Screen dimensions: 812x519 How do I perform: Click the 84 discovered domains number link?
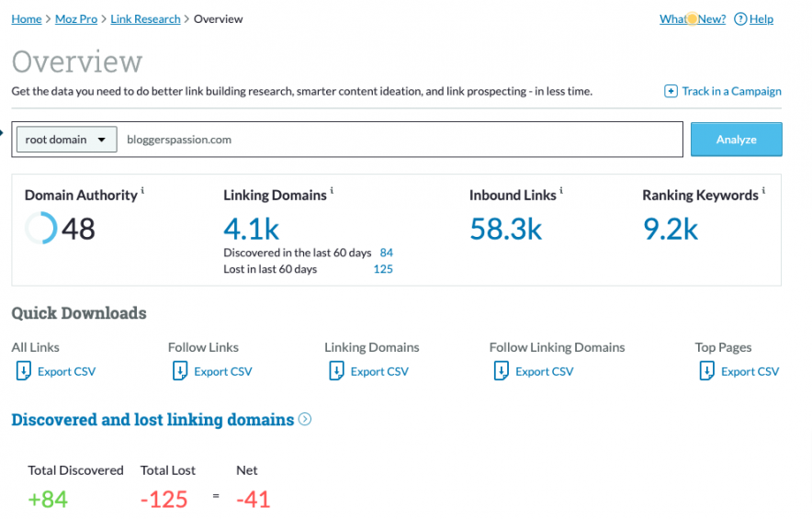point(386,253)
